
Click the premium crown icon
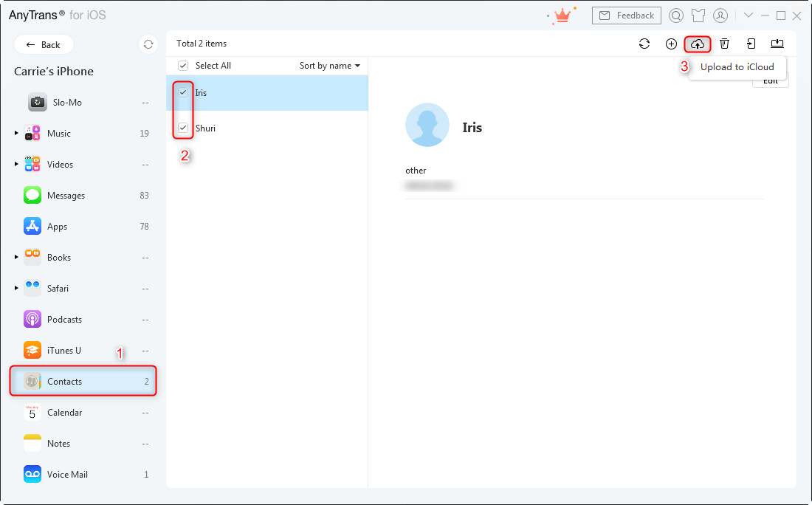click(x=562, y=16)
